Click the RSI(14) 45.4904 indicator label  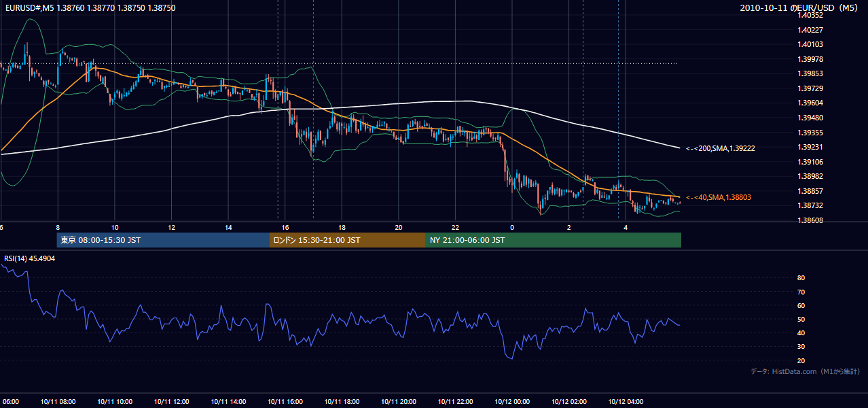30,258
